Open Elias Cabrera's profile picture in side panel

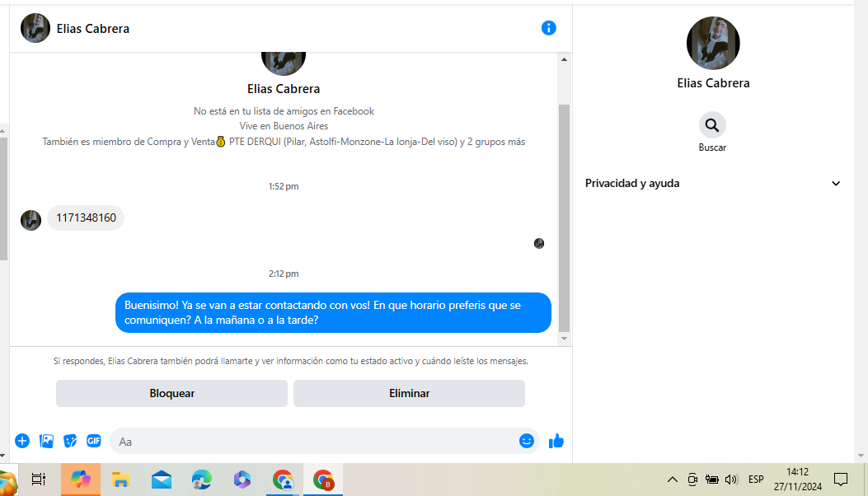713,43
